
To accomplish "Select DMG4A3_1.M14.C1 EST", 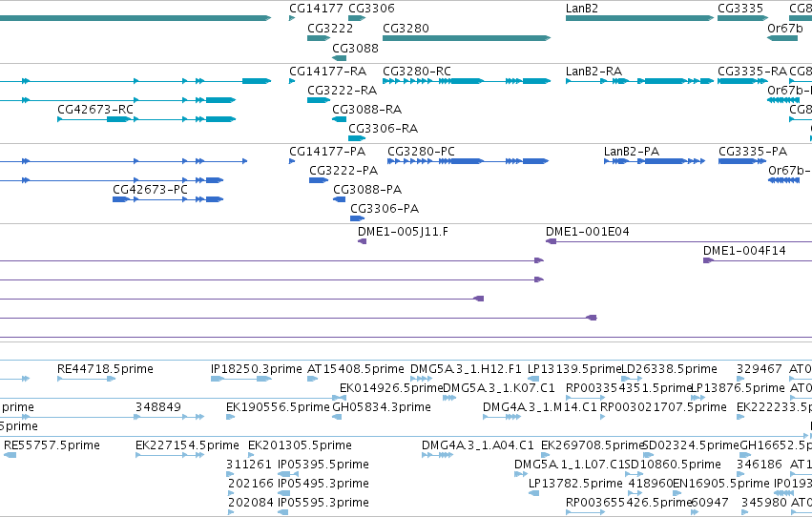I will (501, 417).
